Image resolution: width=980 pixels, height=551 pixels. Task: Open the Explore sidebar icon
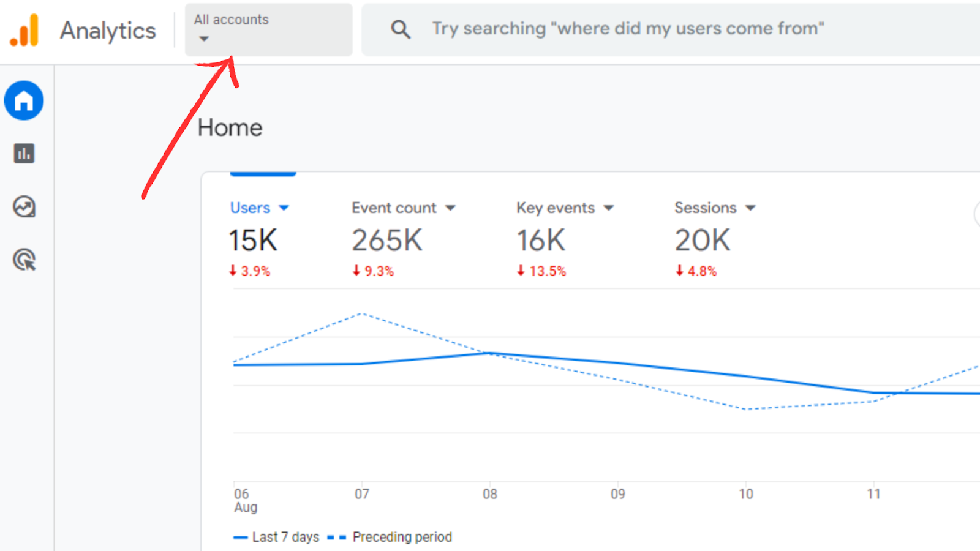point(24,207)
